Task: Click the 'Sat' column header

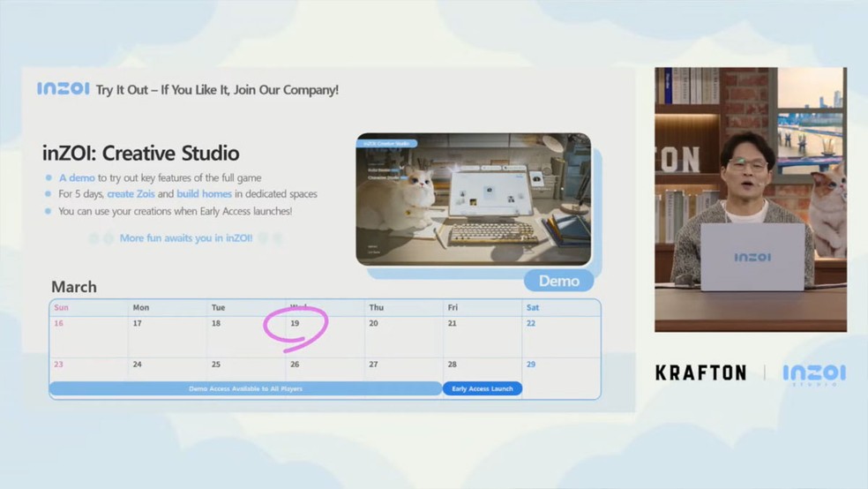Action: (x=533, y=307)
